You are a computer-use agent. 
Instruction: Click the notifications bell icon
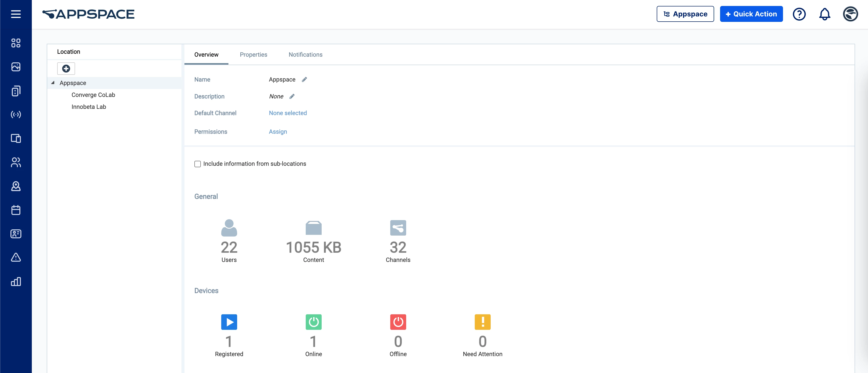click(825, 14)
